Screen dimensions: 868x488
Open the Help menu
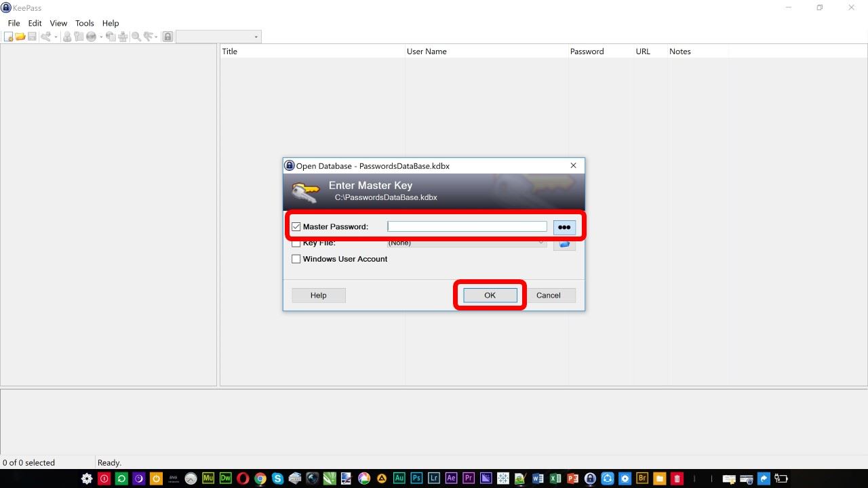[111, 23]
